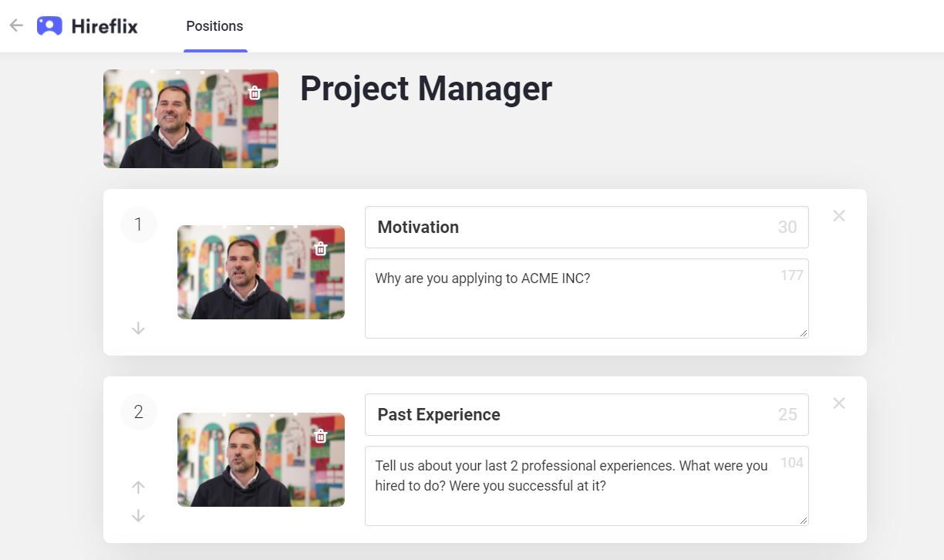This screenshot has width=944, height=560.
Task: Go back using the left arrow icon
Action: pyautogui.click(x=16, y=25)
